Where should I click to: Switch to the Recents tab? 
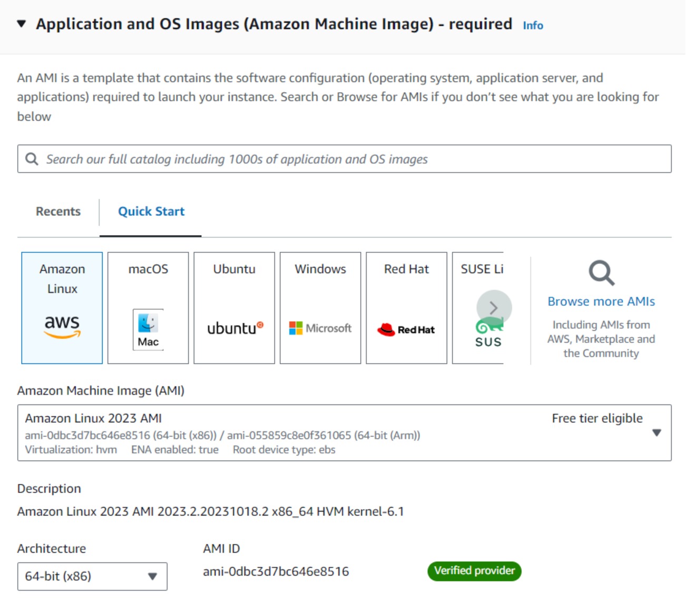(58, 212)
